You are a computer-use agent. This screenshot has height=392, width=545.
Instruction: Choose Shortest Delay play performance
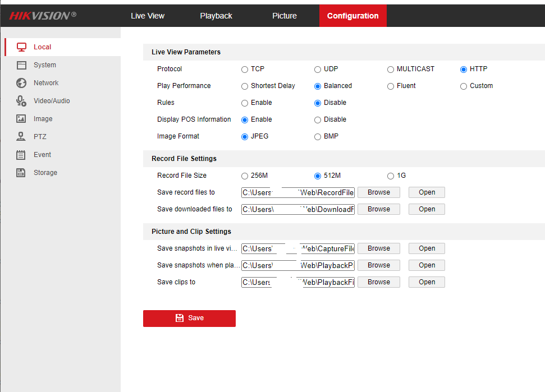point(245,86)
